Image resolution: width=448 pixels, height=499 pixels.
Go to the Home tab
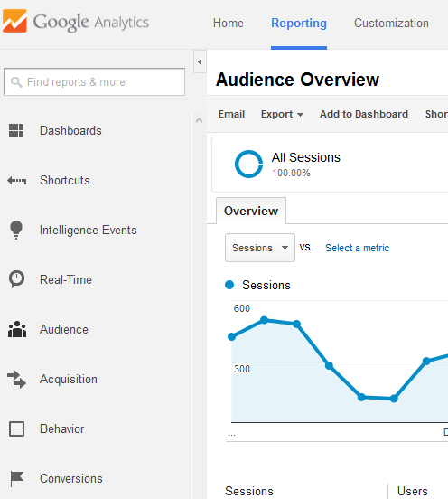click(x=229, y=23)
